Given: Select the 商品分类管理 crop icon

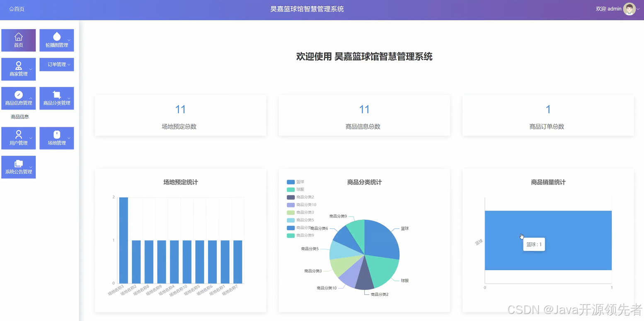Looking at the screenshot, I should (56, 95).
